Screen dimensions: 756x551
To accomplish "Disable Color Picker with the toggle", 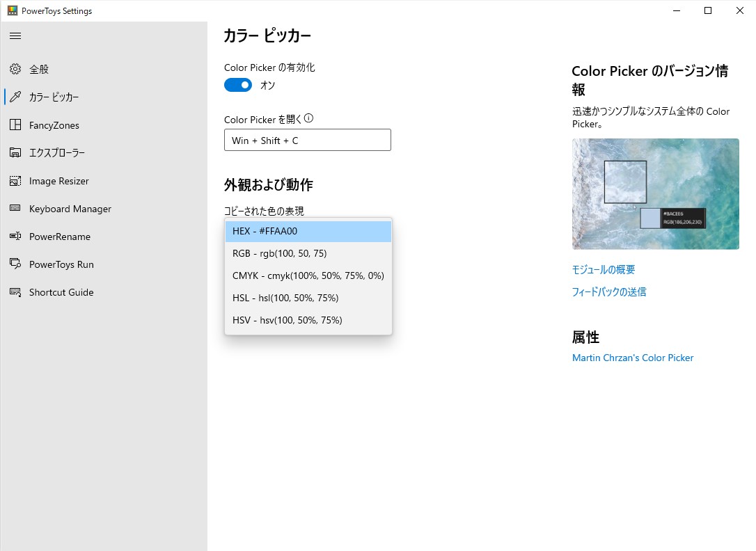I will pyautogui.click(x=237, y=85).
